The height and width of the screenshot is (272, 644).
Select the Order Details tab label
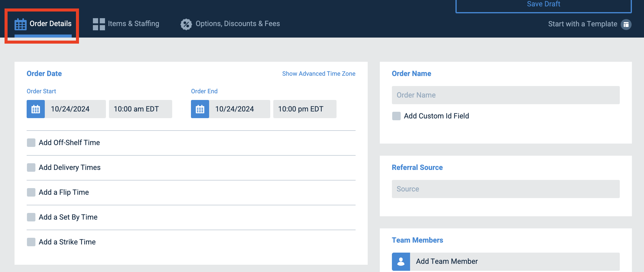click(51, 24)
